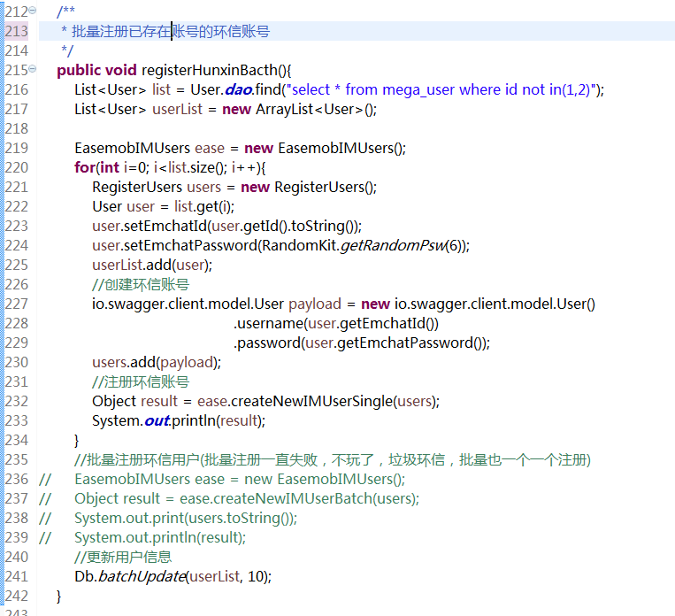675x616 pixels.
Task: Click createNewIMUserSingle call on line 232
Action: [312, 402]
